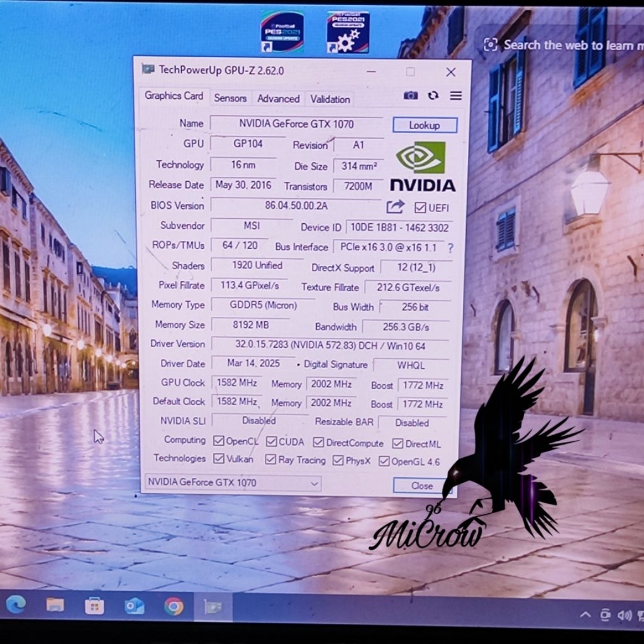
Task: Click the BIOS export share icon
Action: click(x=396, y=207)
